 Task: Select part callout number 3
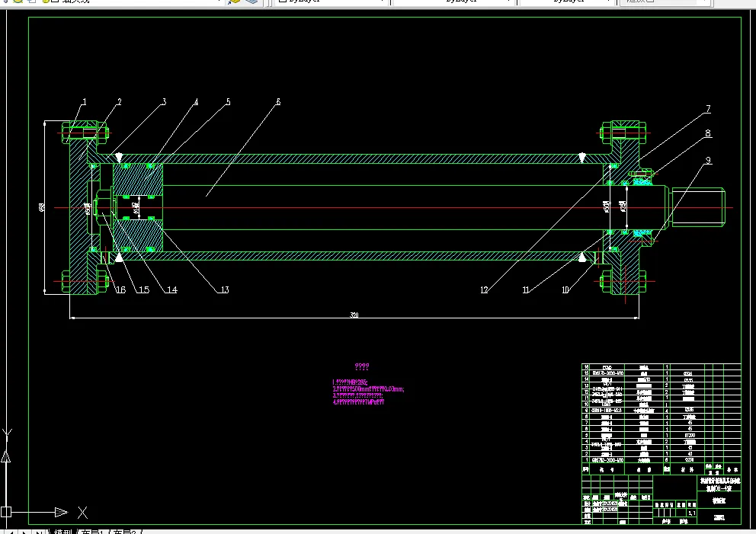[164, 101]
